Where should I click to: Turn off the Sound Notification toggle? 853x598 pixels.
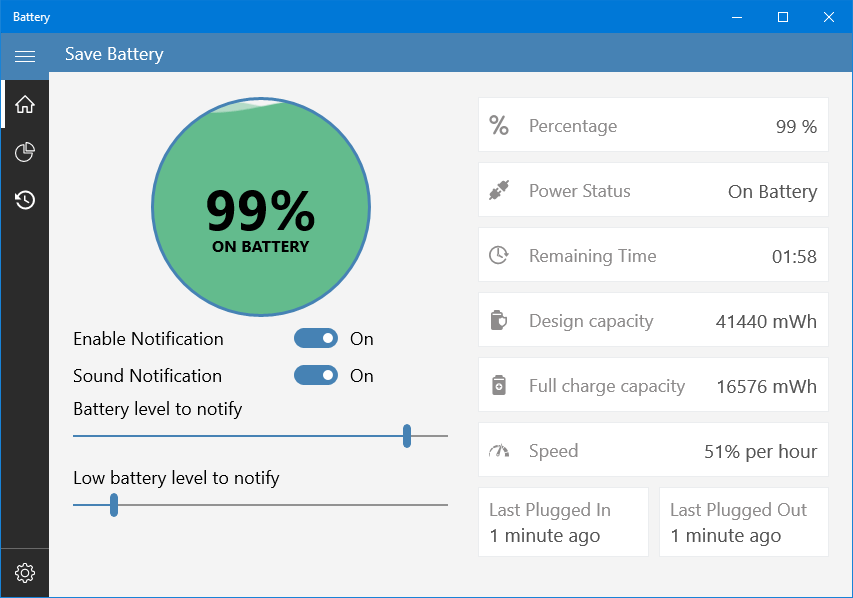click(x=316, y=375)
